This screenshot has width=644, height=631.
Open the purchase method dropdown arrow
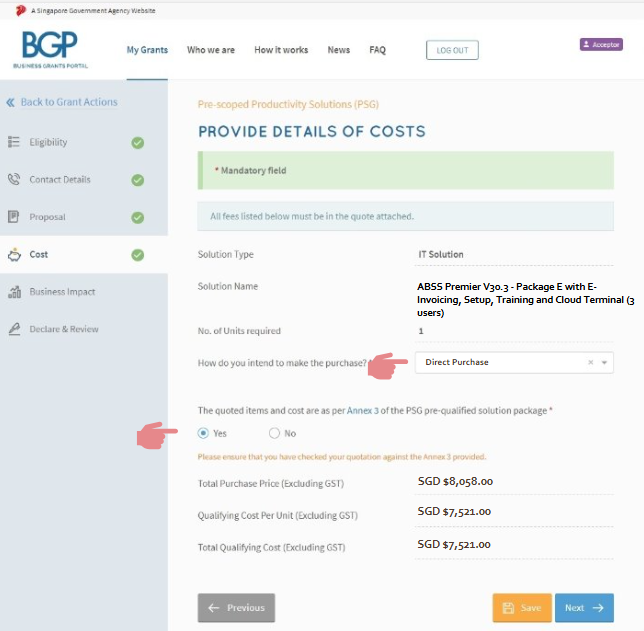[604, 362]
